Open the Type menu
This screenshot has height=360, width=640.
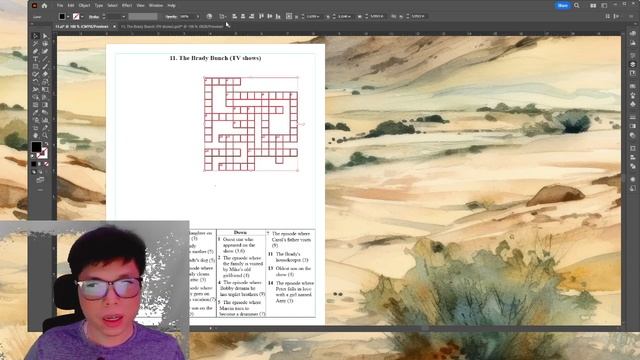99,5
